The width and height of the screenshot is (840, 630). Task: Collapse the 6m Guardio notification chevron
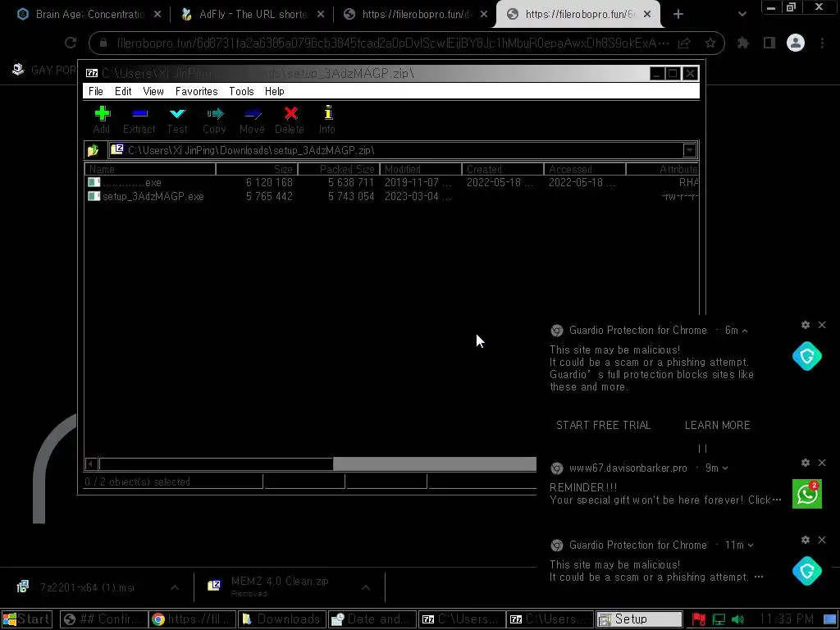(x=745, y=331)
